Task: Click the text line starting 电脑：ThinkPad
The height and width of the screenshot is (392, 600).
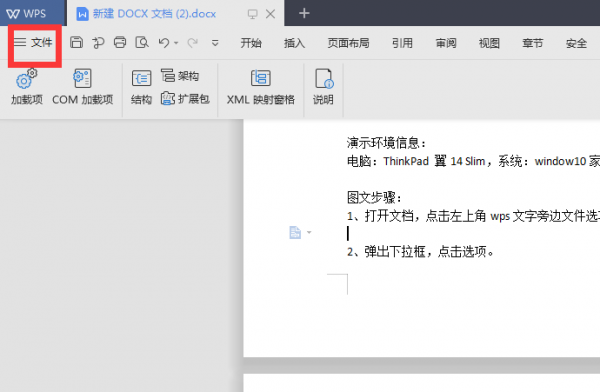Action: coord(473,161)
